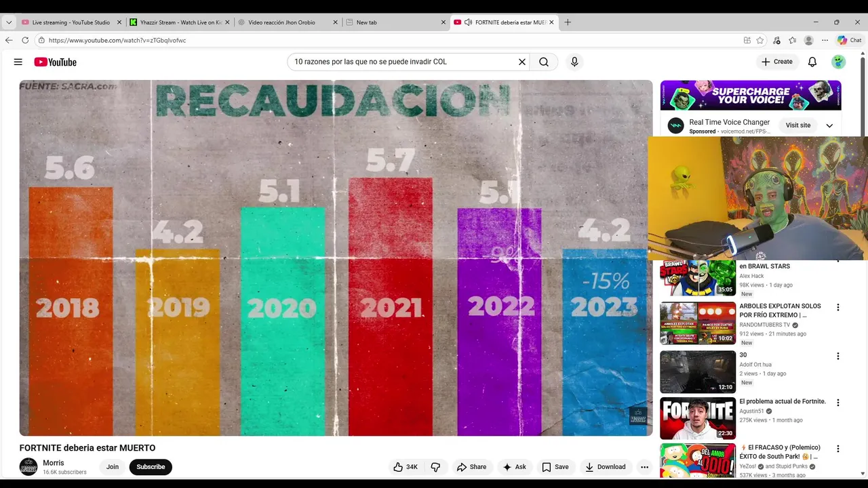The height and width of the screenshot is (488, 868).
Task: Open more actions below the video
Action: tap(645, 467)
